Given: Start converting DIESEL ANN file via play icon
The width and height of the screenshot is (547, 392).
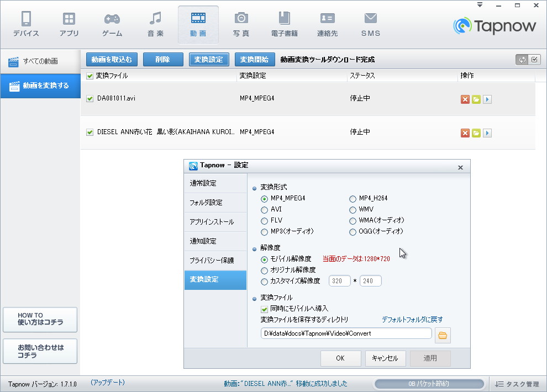Looking at the screenshot, I should click(487, 133).
